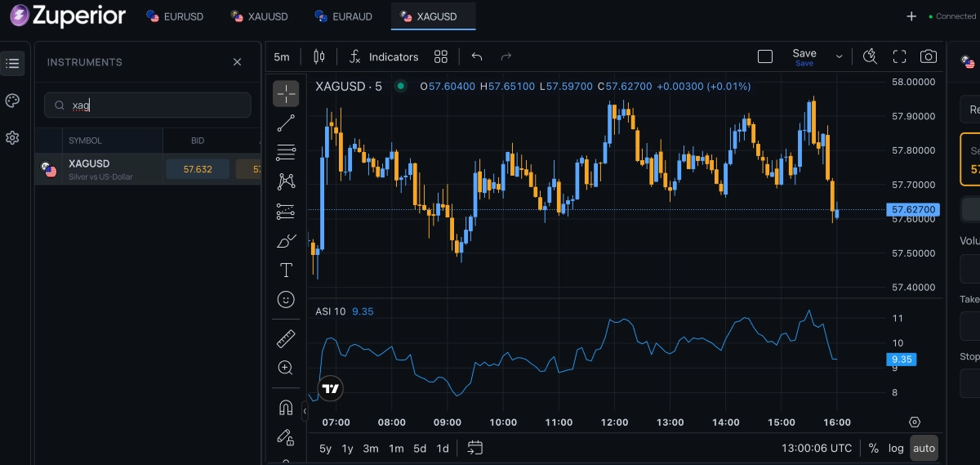This screenshot has width=980, height=465.
Task: Undo the last chart action
Action: [x=478, y=56]
